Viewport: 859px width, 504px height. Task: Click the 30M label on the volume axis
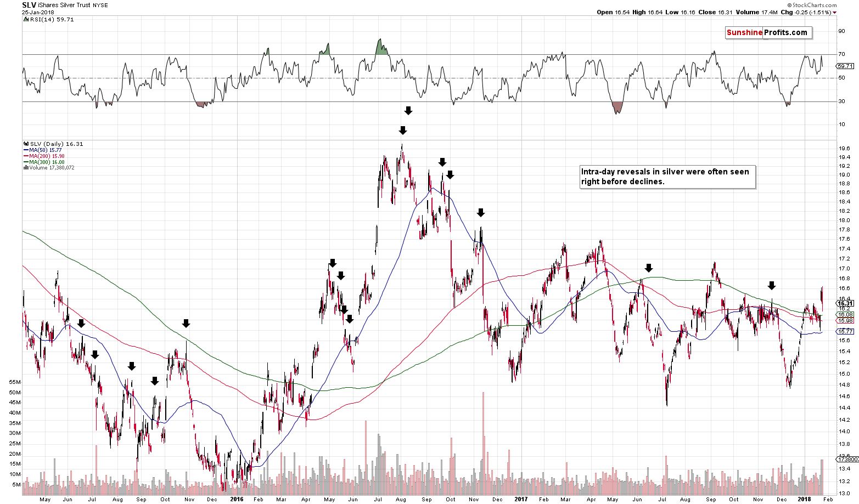click(14, 433)
